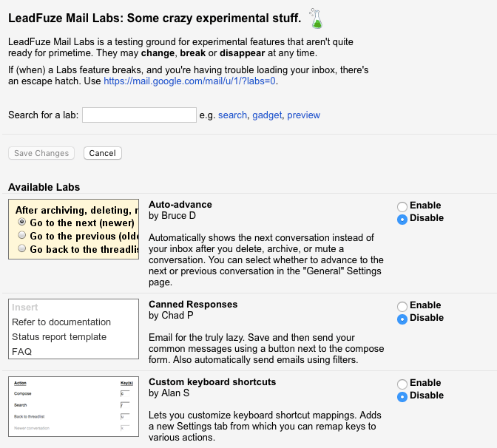
Task: Select Disable for Canned Responses
Action: coord(402,319)
